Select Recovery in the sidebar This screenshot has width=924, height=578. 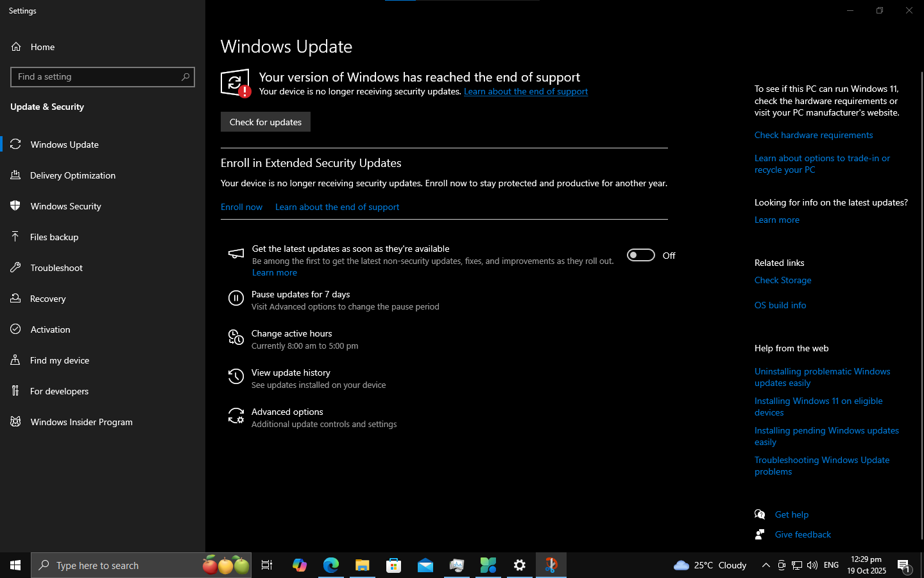[48, 299]
